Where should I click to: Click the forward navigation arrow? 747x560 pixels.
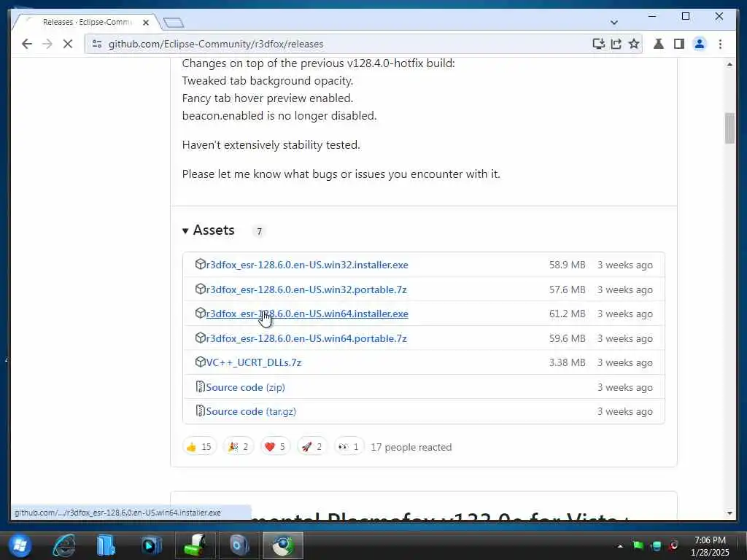tap(47, 44)
